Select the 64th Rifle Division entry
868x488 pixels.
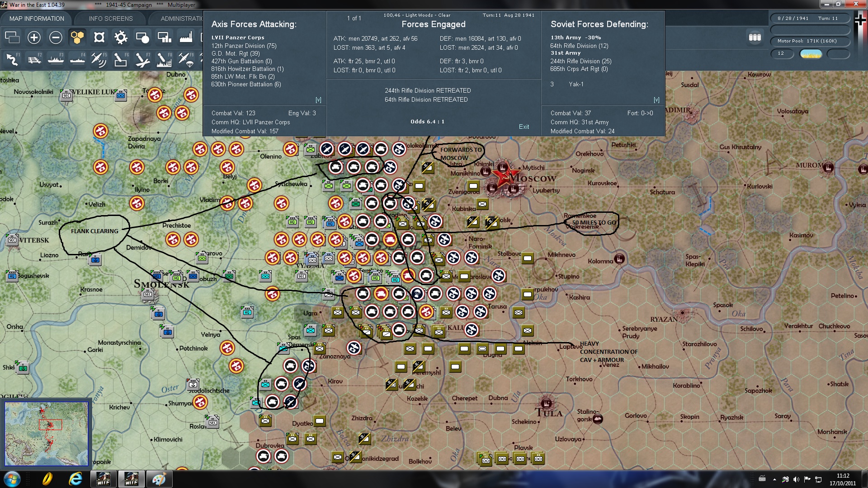pyautogui.click(x=579, y=46)
